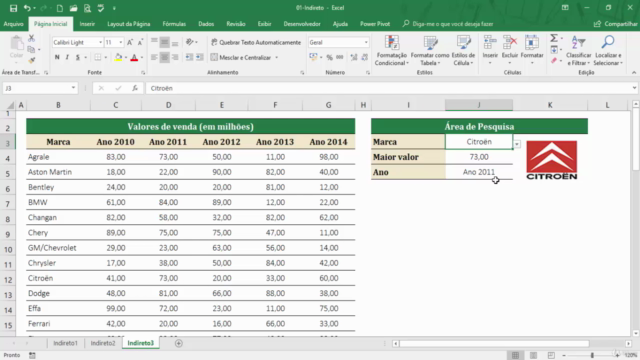The height and width of the screenshot is (360, 640).
Task: Add a new sheet
Action: click(178, 343)
